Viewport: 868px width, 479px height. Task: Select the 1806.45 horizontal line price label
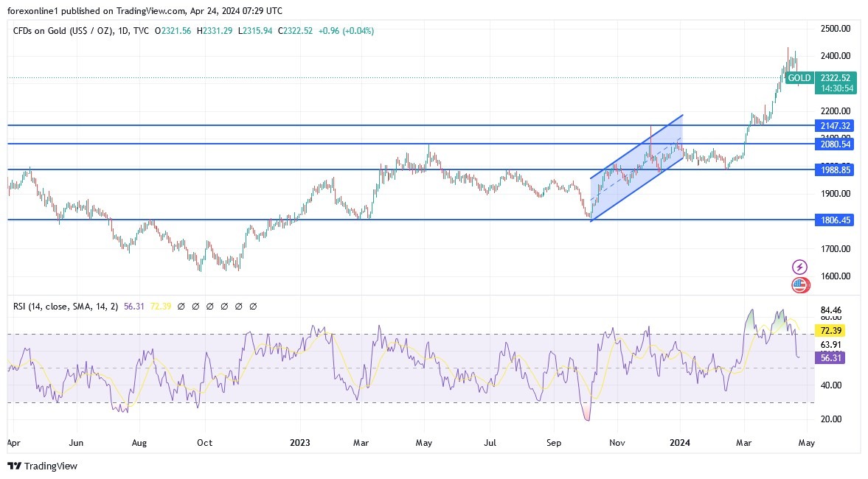(835, 220)
